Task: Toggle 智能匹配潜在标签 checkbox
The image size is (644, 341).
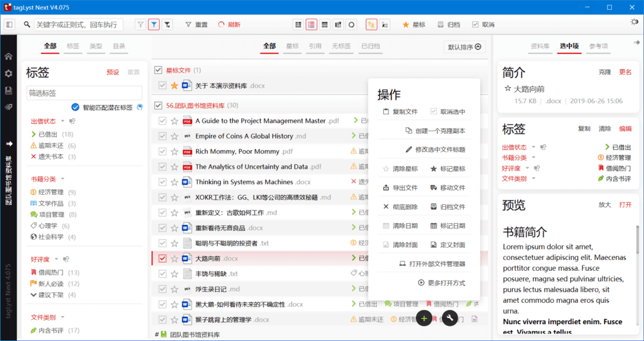Action: [75, 107]
